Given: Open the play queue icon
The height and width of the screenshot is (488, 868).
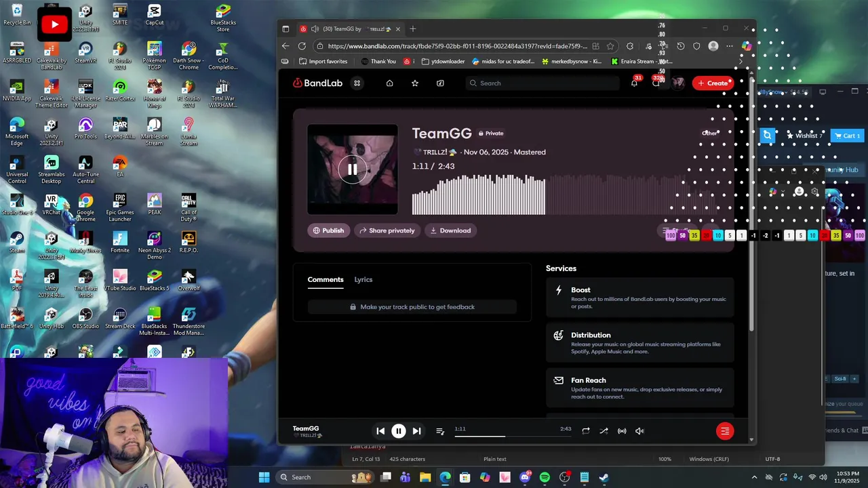Looking at the screenshot, I should [440, 431].
